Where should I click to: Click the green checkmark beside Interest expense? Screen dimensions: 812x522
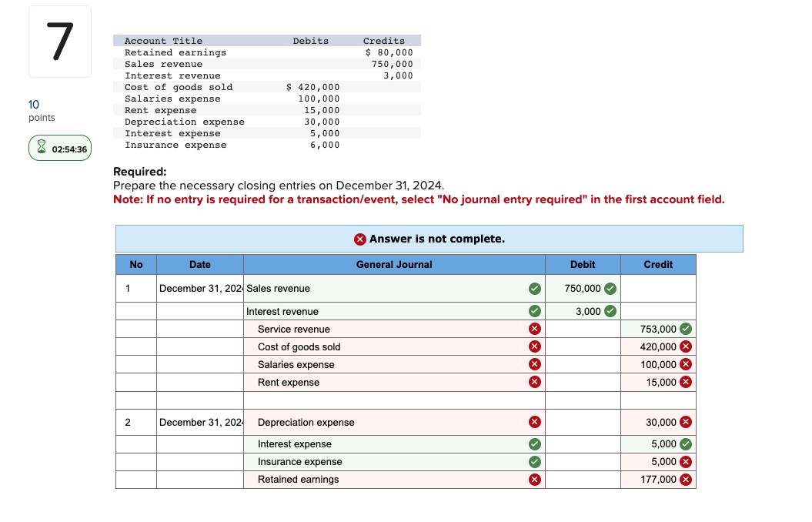click(533, 444)
